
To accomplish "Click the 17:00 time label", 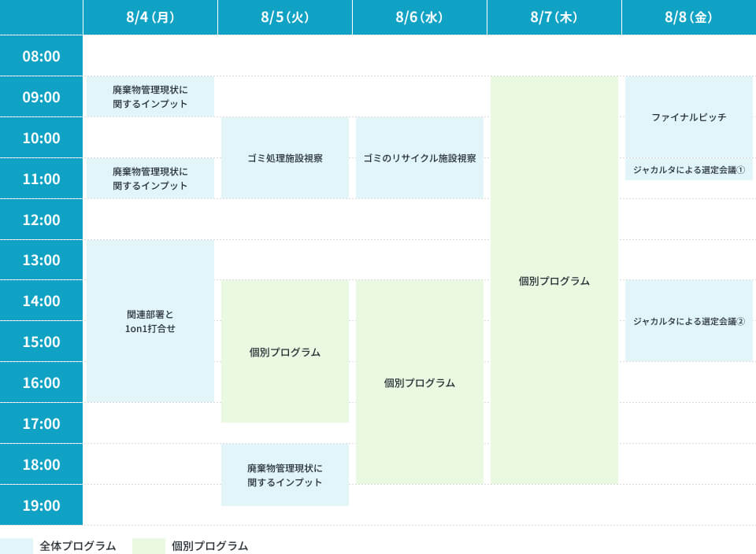I will click(x=41, y=424).
